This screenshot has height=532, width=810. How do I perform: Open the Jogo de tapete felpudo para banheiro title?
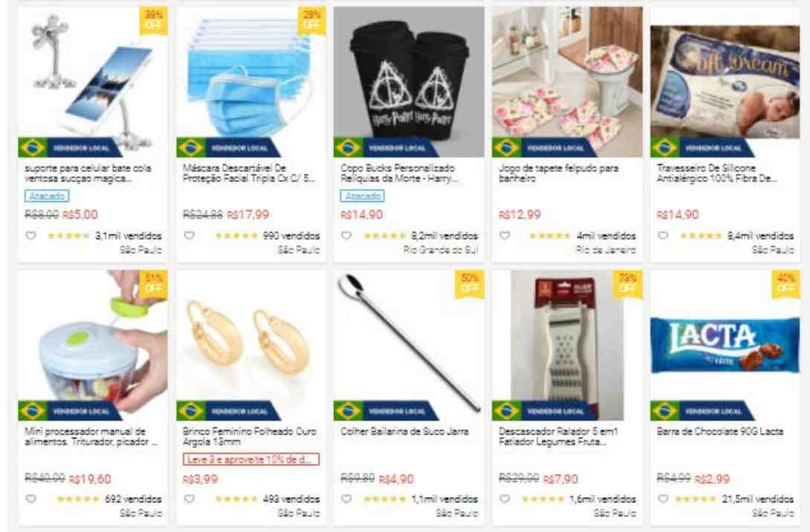558,173
